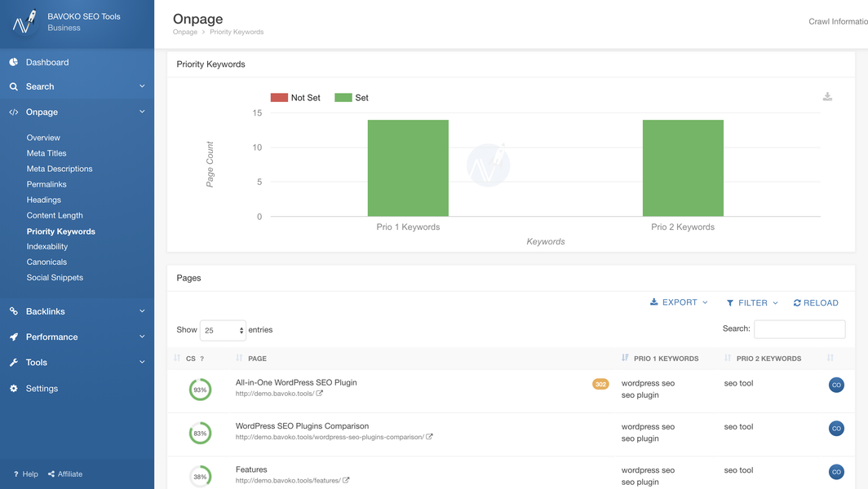
Task: Click the Performance rocket icon
Action: [x=13, y=337]
